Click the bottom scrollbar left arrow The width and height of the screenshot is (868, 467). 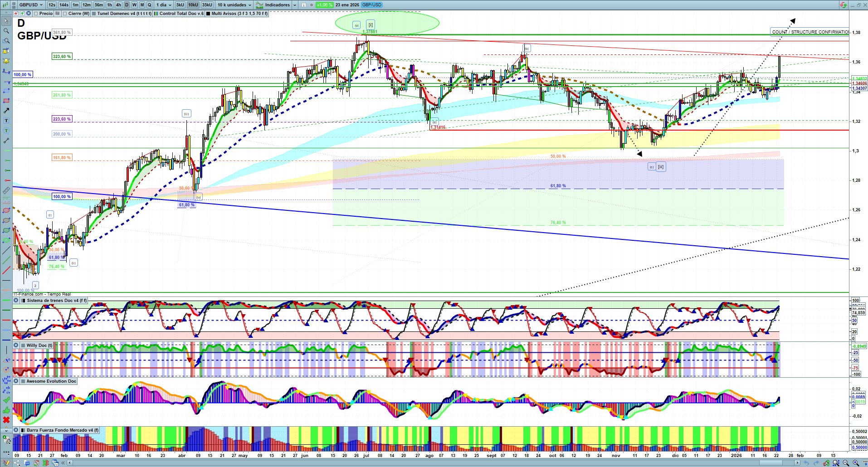pyautogui.click(x=70, y=463)
